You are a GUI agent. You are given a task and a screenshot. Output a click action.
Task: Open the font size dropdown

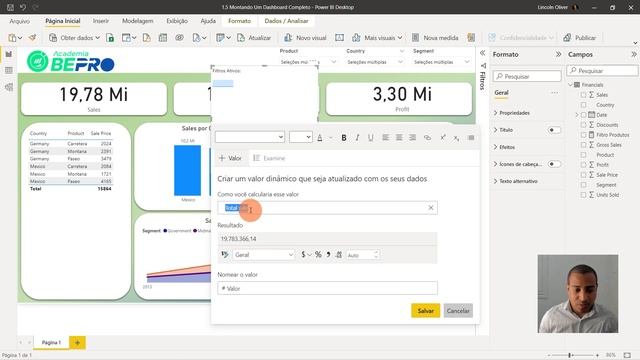[x=301, y=137]
